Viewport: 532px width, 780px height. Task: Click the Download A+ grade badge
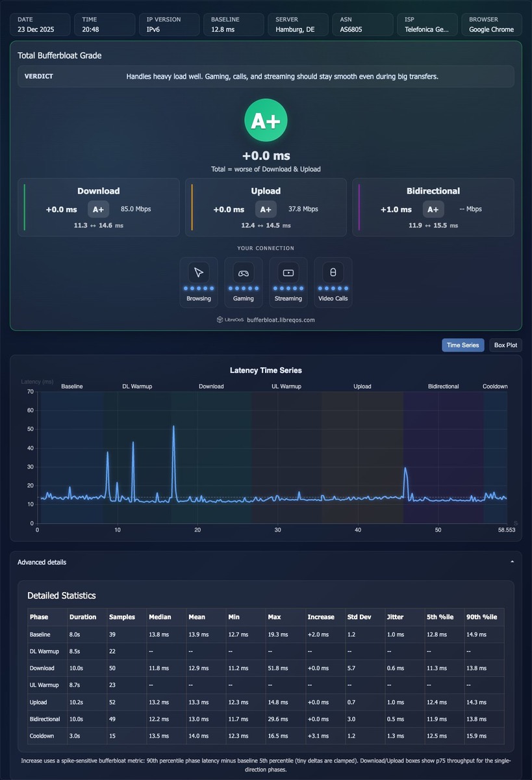pos(98,209)
